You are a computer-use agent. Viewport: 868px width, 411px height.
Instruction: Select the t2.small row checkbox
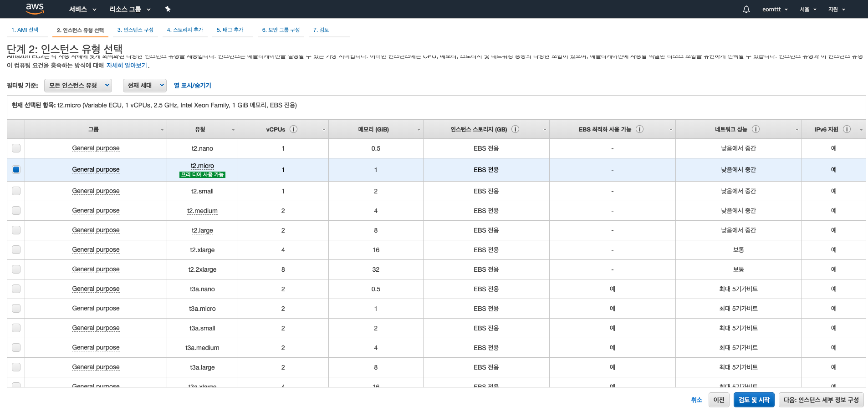pyautogui.click(x=16, y=191)
